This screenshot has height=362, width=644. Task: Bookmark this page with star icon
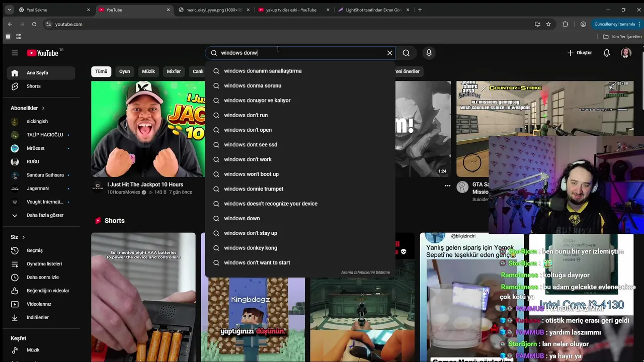[x=548, y=24]
